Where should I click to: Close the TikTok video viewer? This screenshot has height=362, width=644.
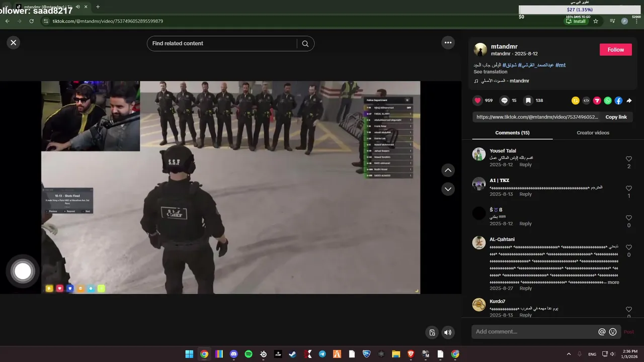tap(14, 43)
